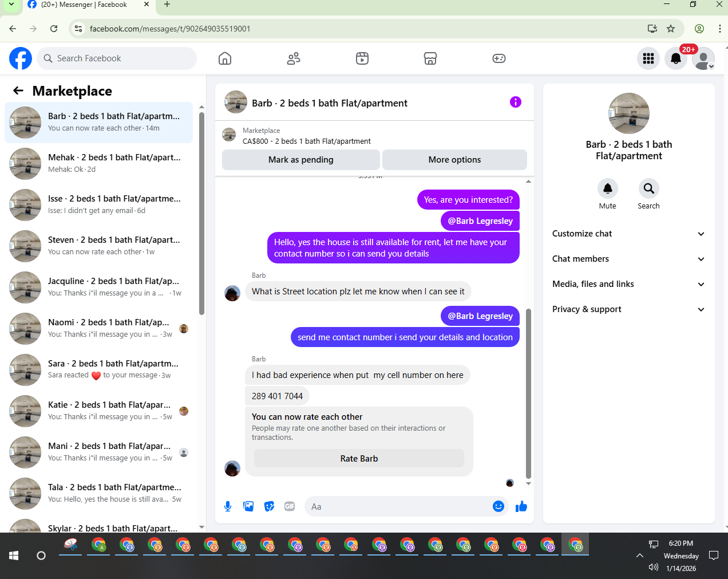Screen dimensions: 728x579
Task: Open the Windows Start button
Action: (x=14, y=556)
